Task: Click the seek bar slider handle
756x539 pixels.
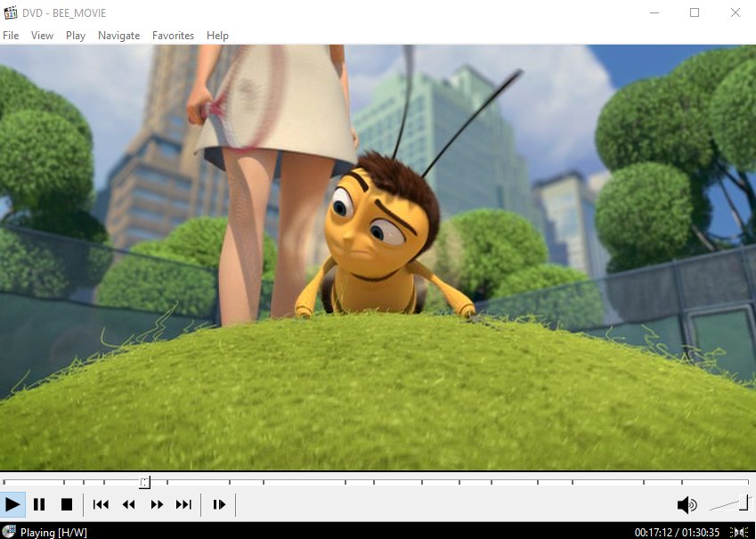Action: tap(145, 482)
